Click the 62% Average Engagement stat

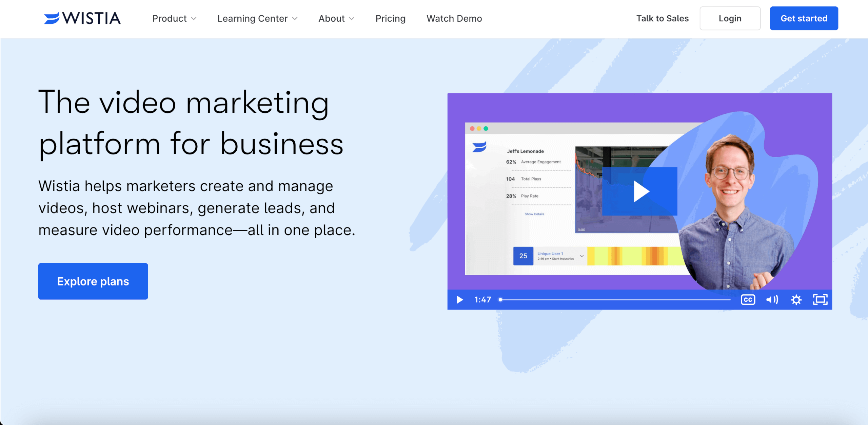click(533, 162)
